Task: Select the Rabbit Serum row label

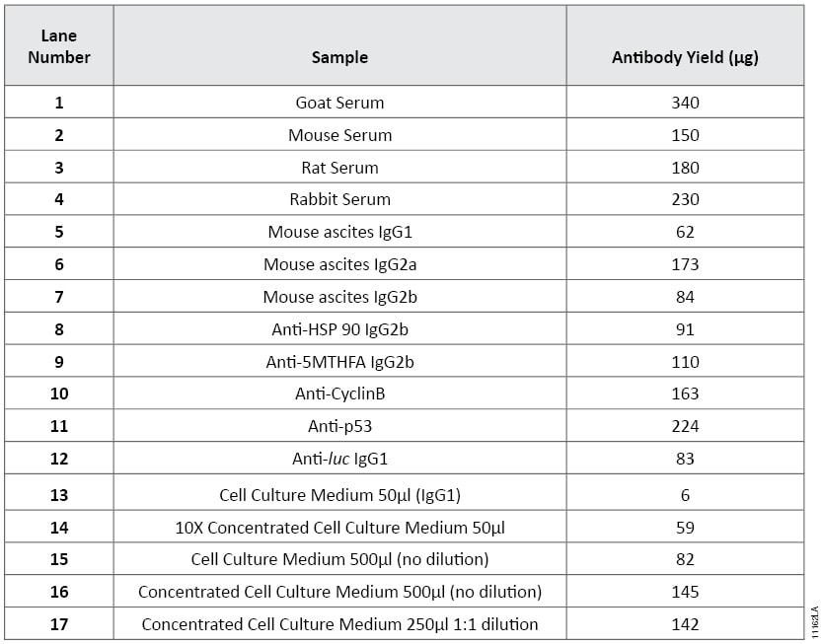Action: [339, 199]
